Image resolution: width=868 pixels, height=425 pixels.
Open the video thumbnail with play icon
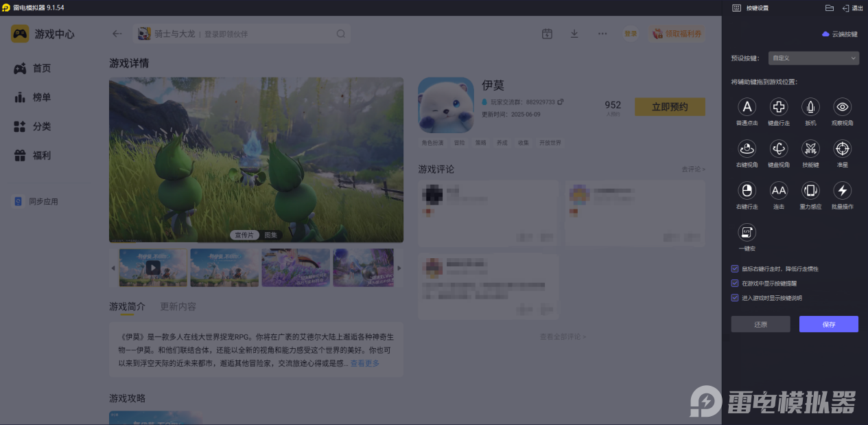(152, 268)
